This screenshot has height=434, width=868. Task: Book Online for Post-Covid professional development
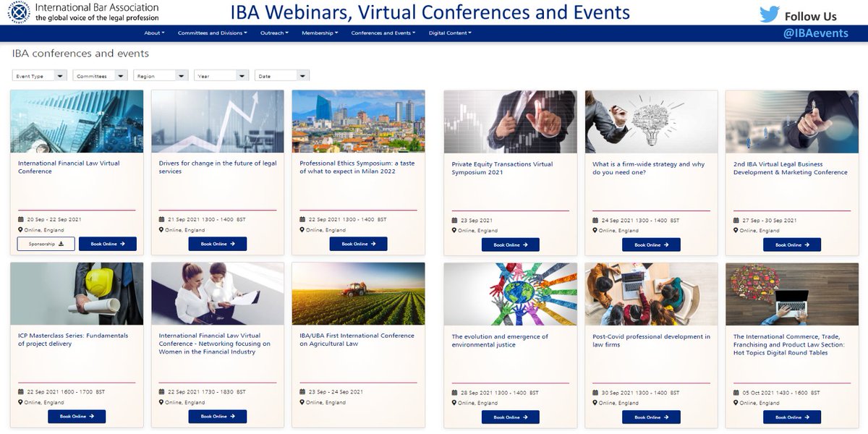click(651, 417)
